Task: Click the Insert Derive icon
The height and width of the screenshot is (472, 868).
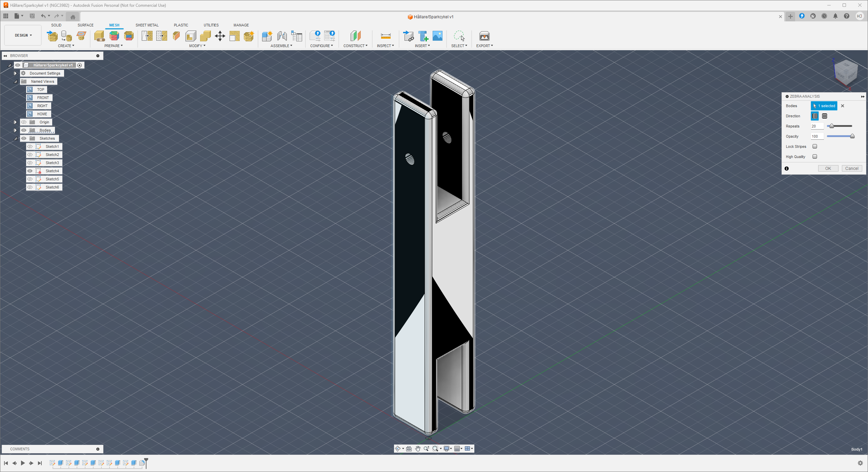Action: (408, 36)
